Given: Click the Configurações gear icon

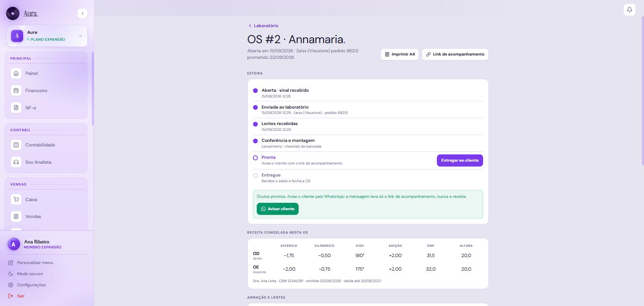Looking at the screenshot, I should click(x=11, y=285).
